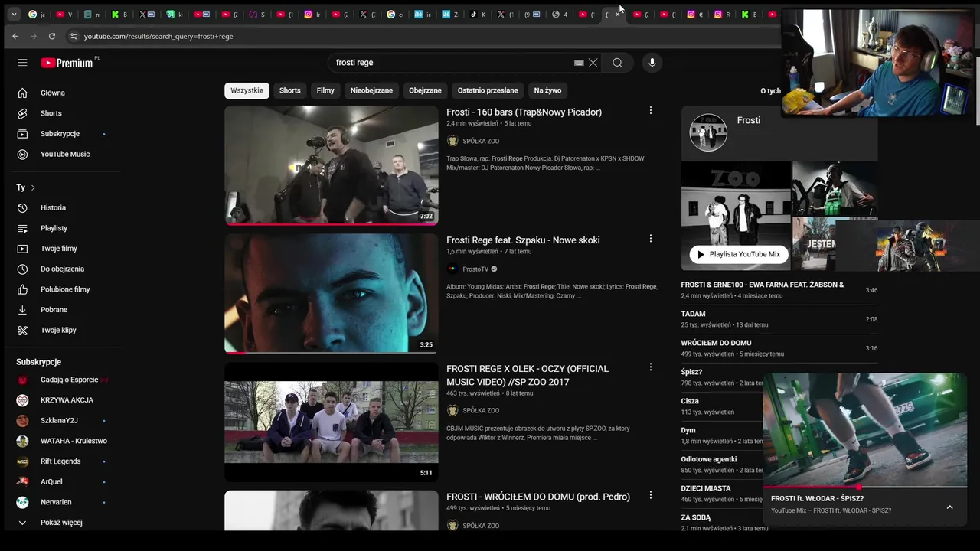980x551 pixels.
Task: Click the Nowe skoki video thumbnail
Action: pyautogui.click(x=331, y=293)
